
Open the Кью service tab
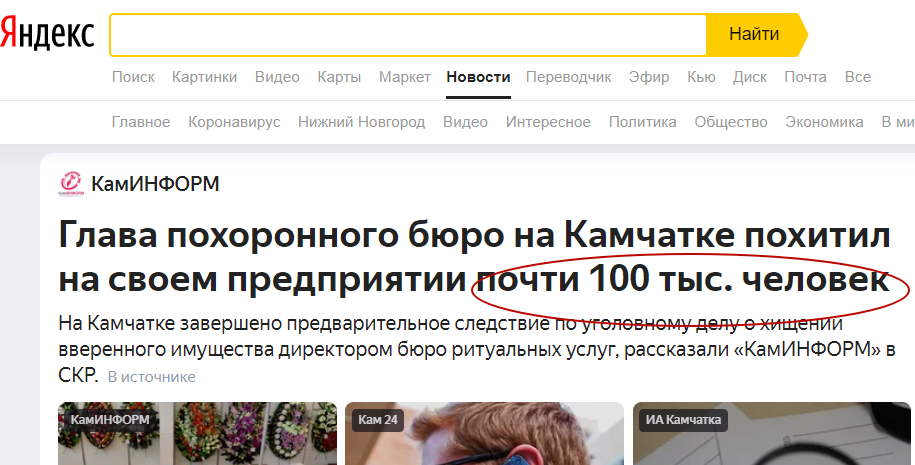coord(701,77)
